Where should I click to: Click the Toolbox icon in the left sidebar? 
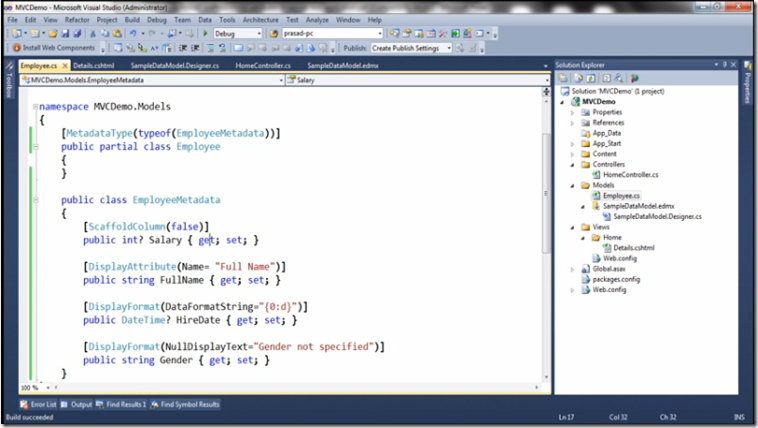coord(8,66)
